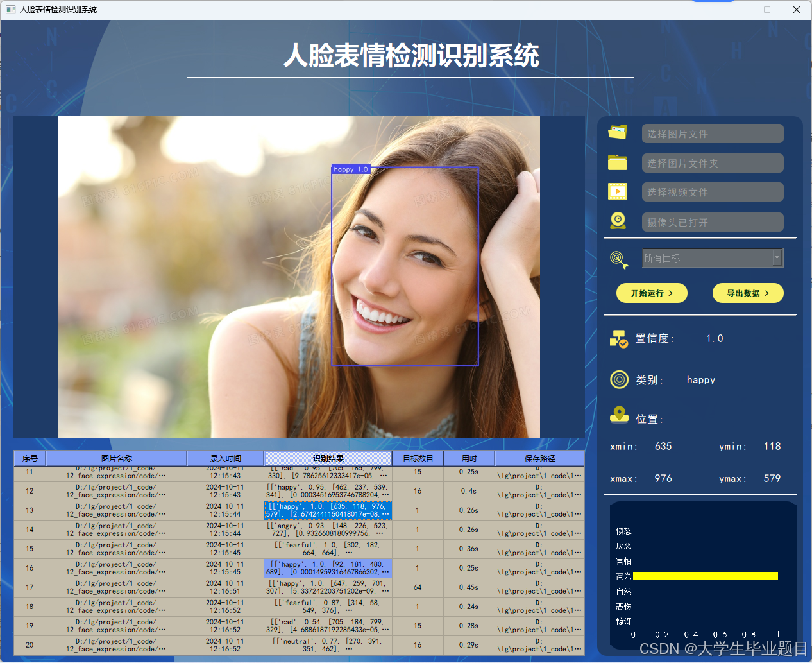Select row 13 happy recognition result cell

coord(328,510)
